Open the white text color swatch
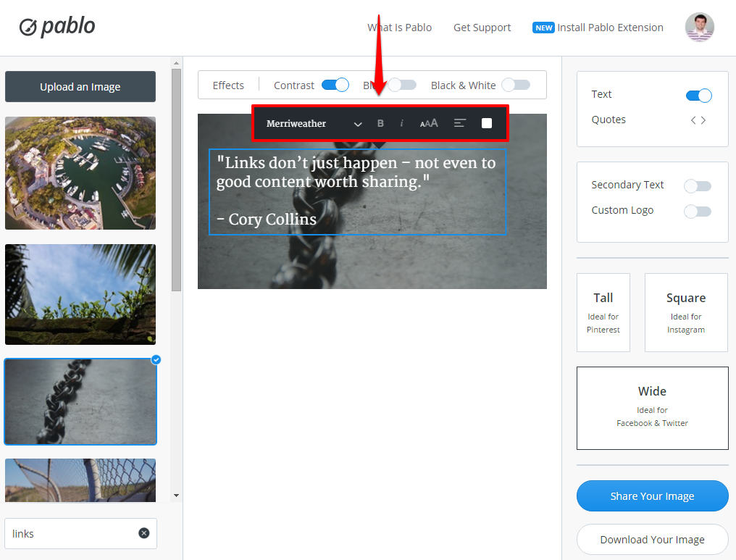 487,123
